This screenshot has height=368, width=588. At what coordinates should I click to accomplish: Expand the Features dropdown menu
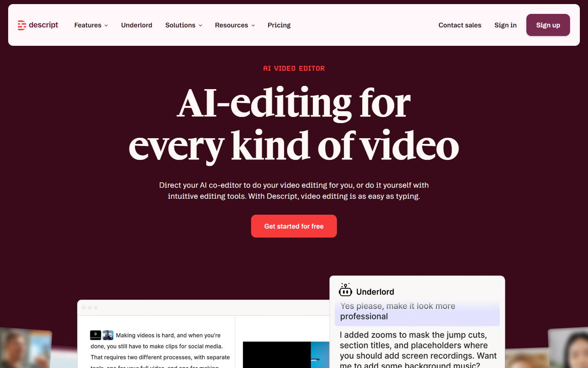tap(91, 25)
